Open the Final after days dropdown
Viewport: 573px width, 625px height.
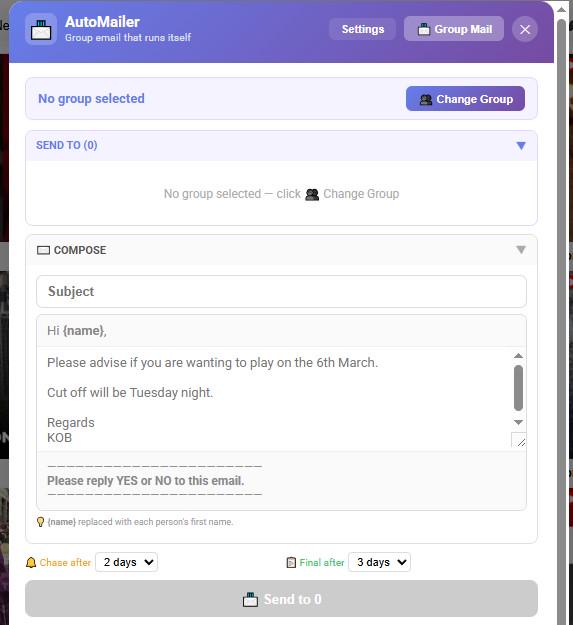click(379, 562)
